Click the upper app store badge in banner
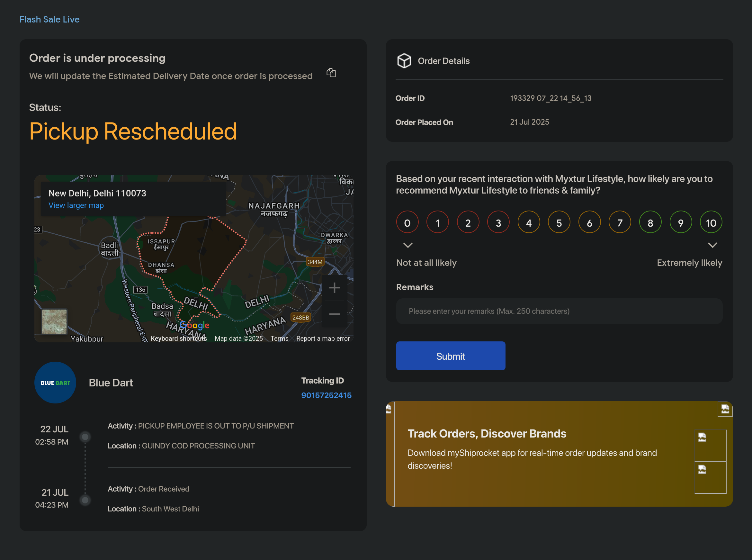This screenshot has width=752, height=560. (710, 445)
